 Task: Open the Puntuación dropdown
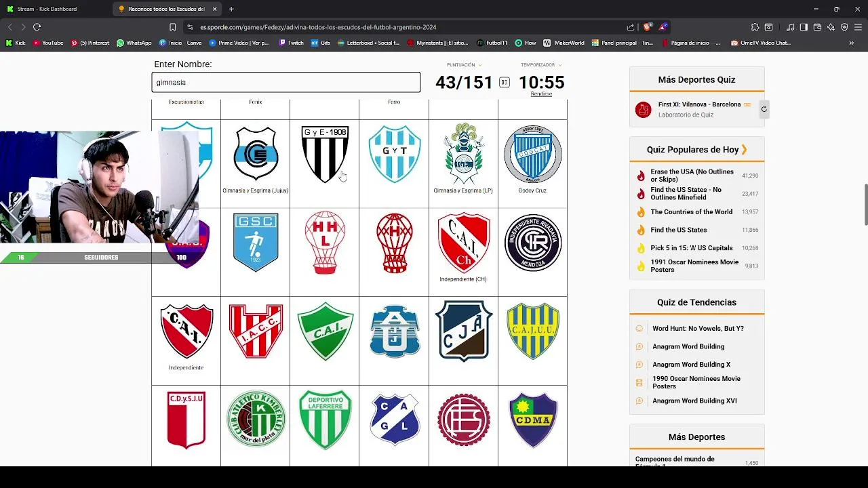point(464,65)
